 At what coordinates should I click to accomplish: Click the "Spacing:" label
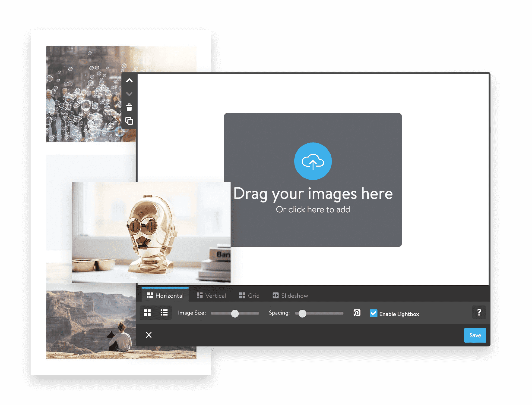[279, 313]
